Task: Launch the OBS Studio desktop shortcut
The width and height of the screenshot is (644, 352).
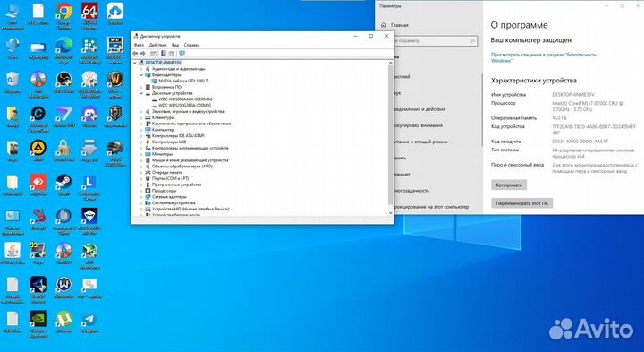Action: (64, 82)
